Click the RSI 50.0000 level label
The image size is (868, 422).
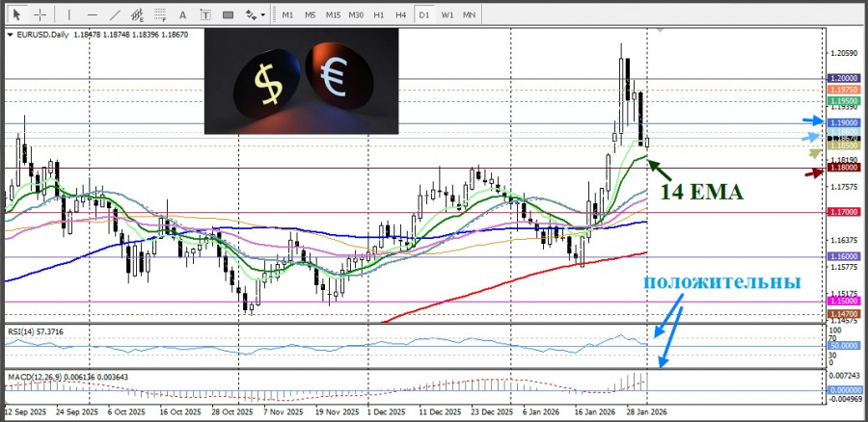[x=842, y=345]
